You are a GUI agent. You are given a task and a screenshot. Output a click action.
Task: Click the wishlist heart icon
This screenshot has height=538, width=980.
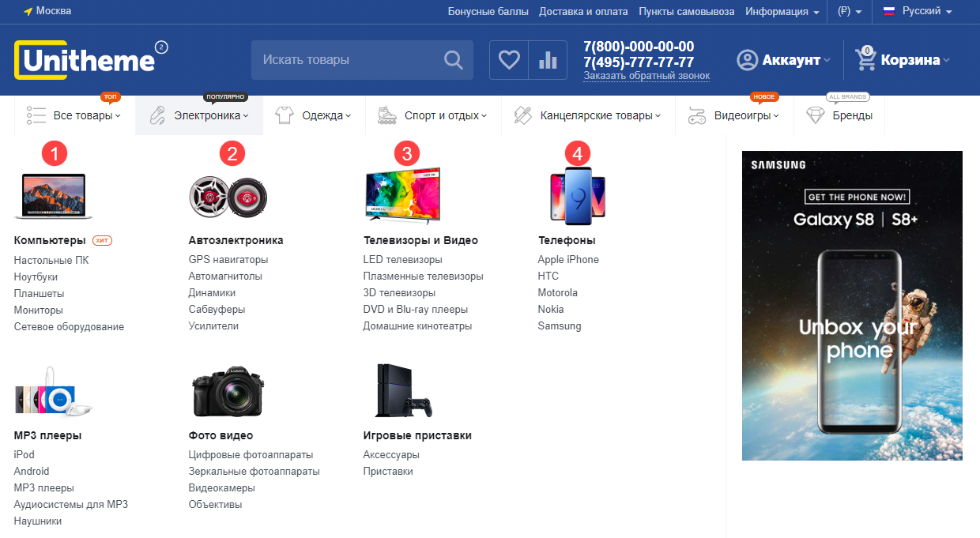(509, 60)
